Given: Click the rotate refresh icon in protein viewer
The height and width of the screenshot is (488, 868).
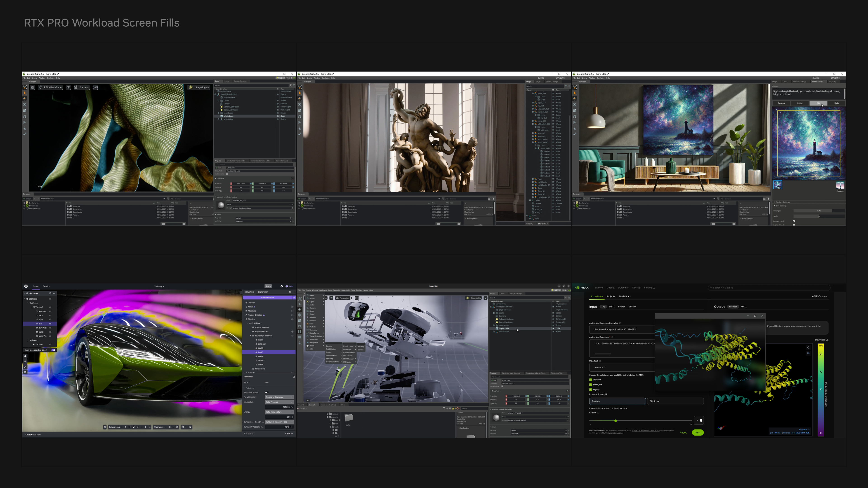Looking at the screenshot, I should 808,348.
